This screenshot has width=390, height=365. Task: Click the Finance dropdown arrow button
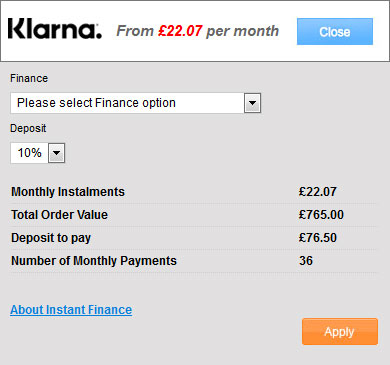click(x=252, y=103)
